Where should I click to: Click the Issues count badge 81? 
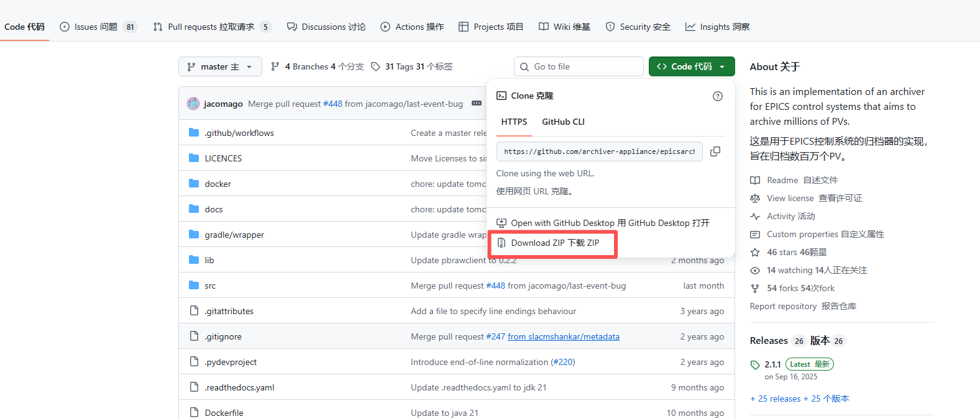(x=130, y=27)
